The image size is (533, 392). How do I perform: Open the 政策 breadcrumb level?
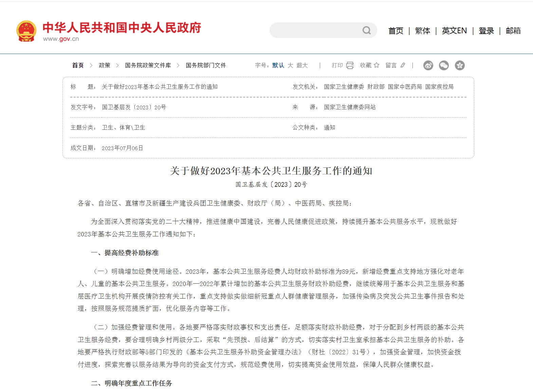coord(104,65)
